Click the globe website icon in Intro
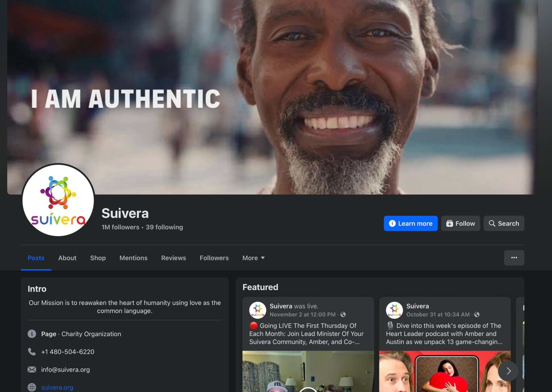 coord(32,387)
